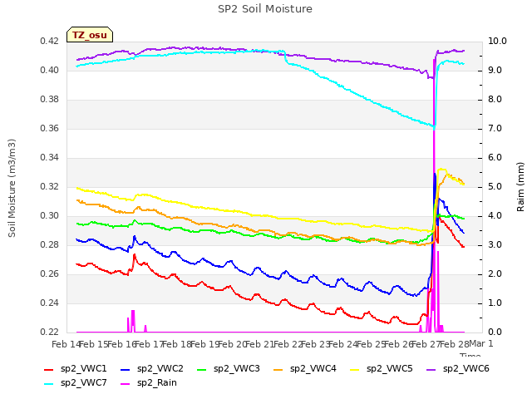This screenshot has height=399, width=532.
Task: Click the Feb 20 date tick label
Action: point(232,344)
